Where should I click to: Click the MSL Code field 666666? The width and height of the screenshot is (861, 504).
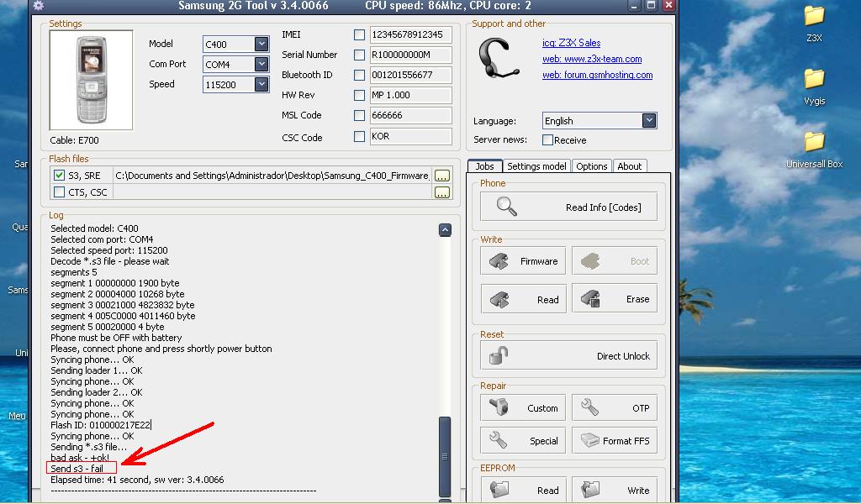pyautogui.click(x=410, y=116)
